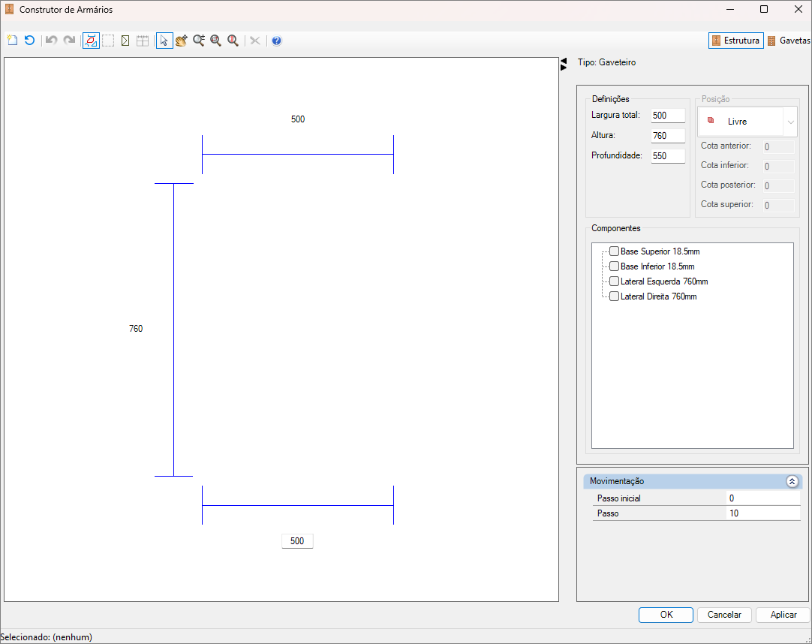The height and width of the screenshot is (644, 812).
Task: Click the New document icon
Action: [13, 41]
